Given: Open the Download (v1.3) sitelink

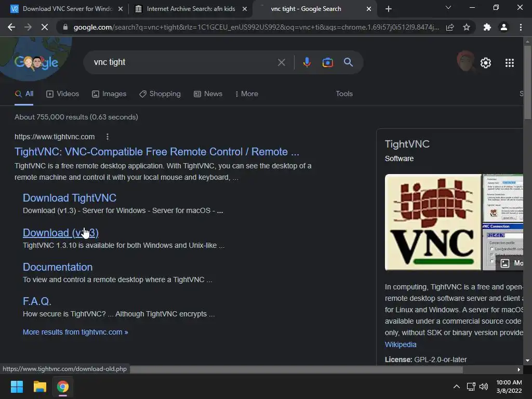Looking at the screenshot, I should click(x=60, y=233).
